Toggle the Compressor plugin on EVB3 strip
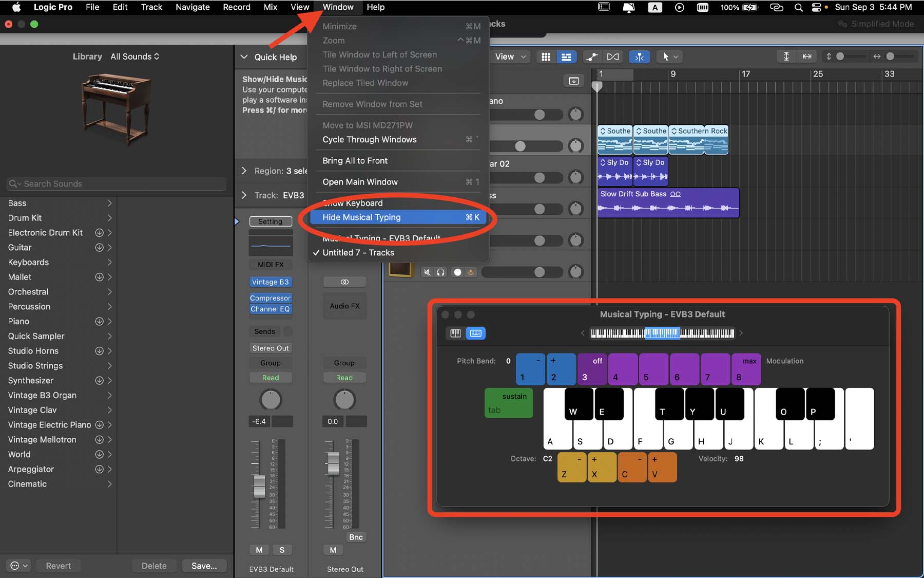Screen dimensions: 924x578 click(x=271, y=298)
